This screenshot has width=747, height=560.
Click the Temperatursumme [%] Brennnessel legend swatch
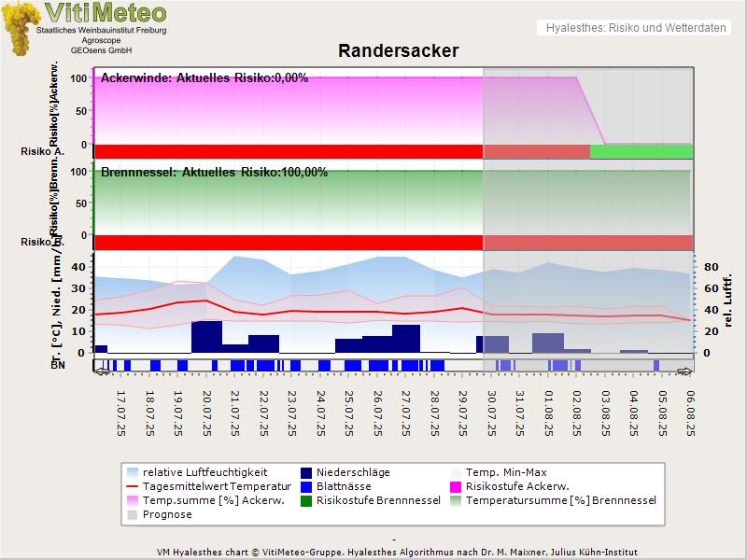pyautogui.click(x=457, y=500)
